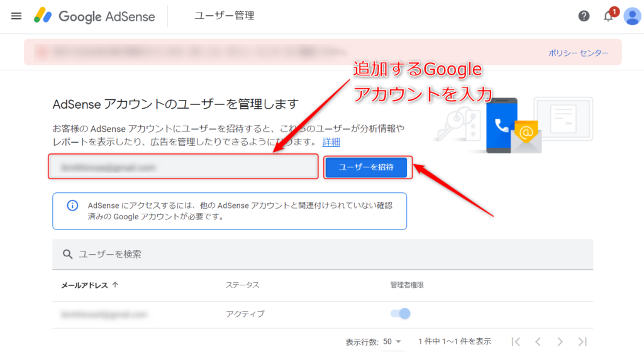The image size is (644, 362).
Task: Click the Google AdSense logo
Action: (94, 16)
